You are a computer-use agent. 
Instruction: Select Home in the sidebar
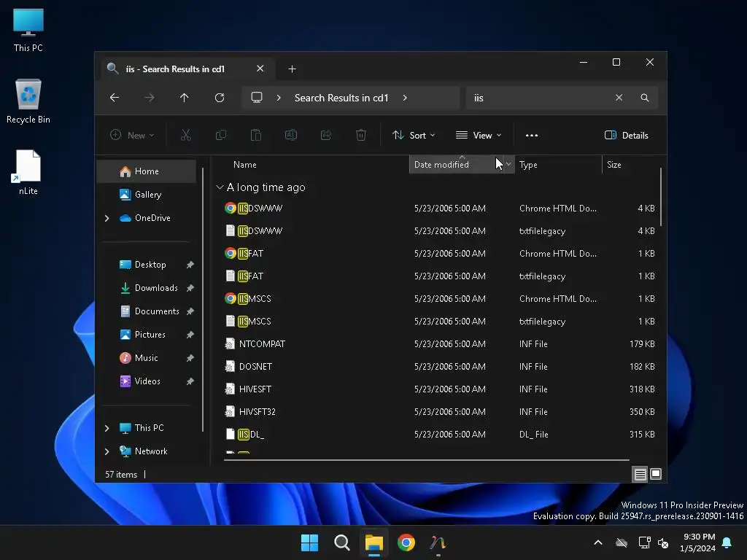pos(146,171)
